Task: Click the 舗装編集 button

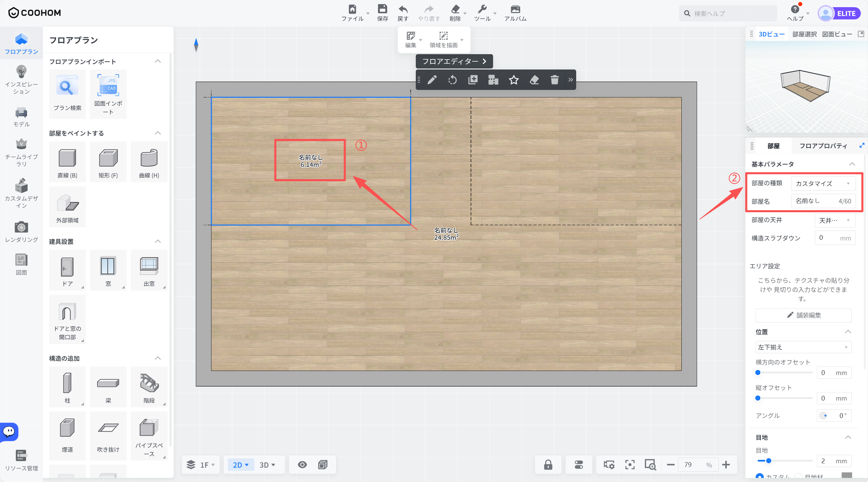Action: (803, 315)
